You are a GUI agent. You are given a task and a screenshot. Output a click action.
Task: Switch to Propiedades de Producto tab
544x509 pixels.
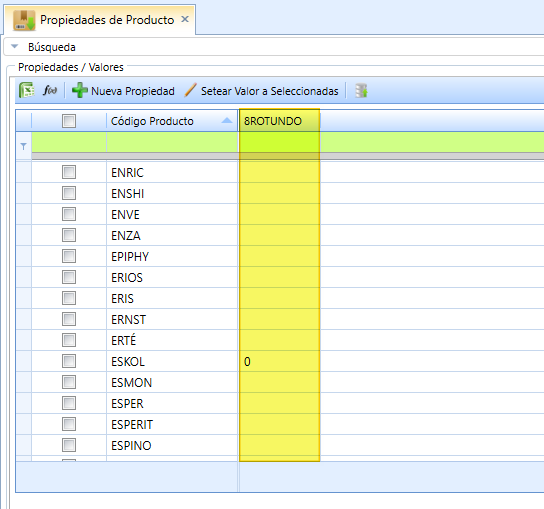(107, 20)
